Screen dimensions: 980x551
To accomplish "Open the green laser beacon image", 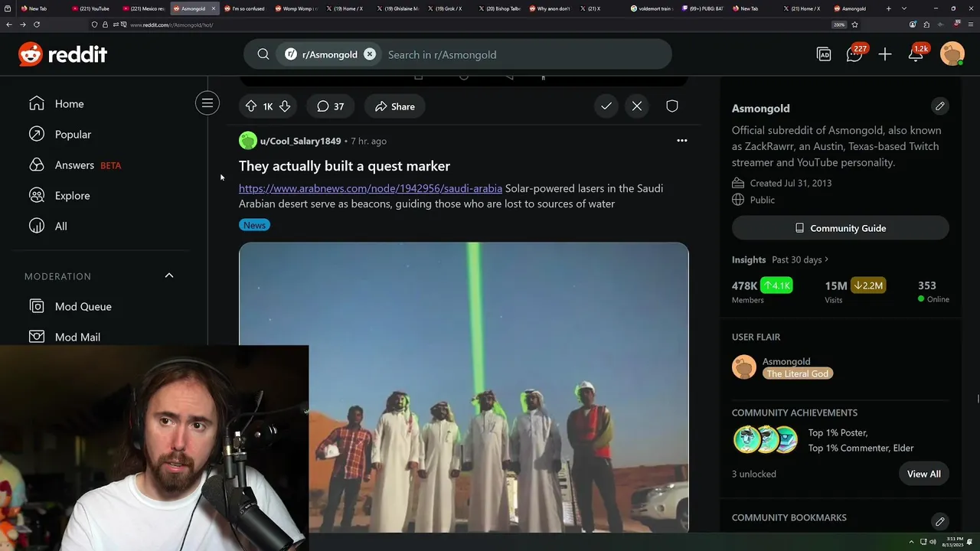I will click(x=464, y=387).
